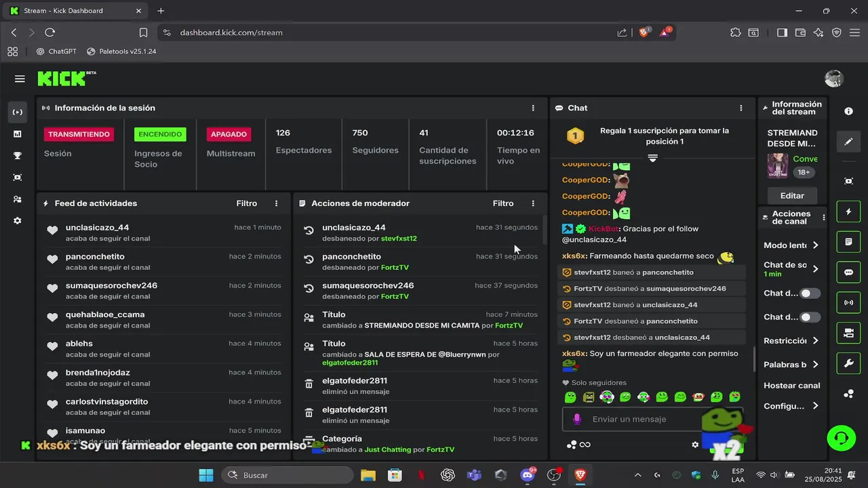Viewport: 868px width, 488px height.
Task: Reload the dashboard page
Action: pos(50,32)
